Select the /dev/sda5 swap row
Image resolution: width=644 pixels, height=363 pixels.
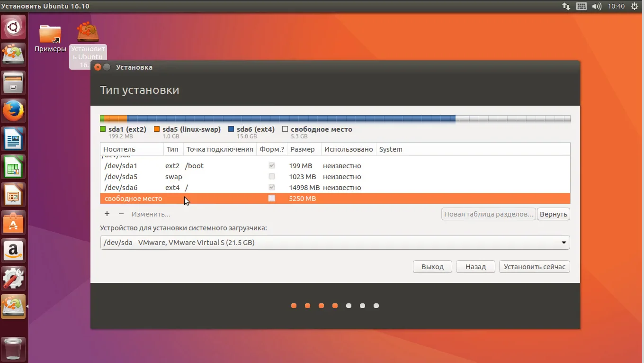(x=335, y=177)
